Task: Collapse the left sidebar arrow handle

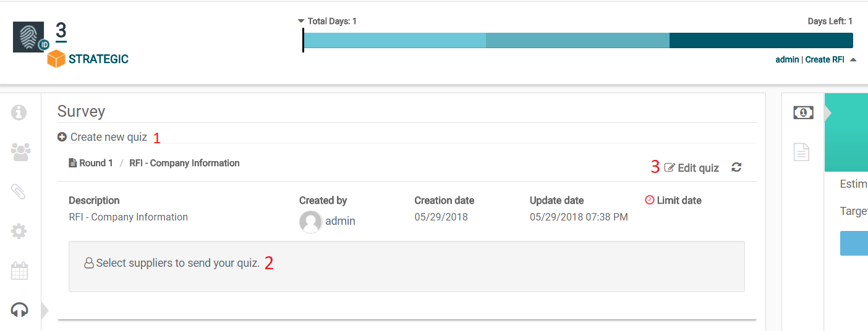Action: (45, 310)
